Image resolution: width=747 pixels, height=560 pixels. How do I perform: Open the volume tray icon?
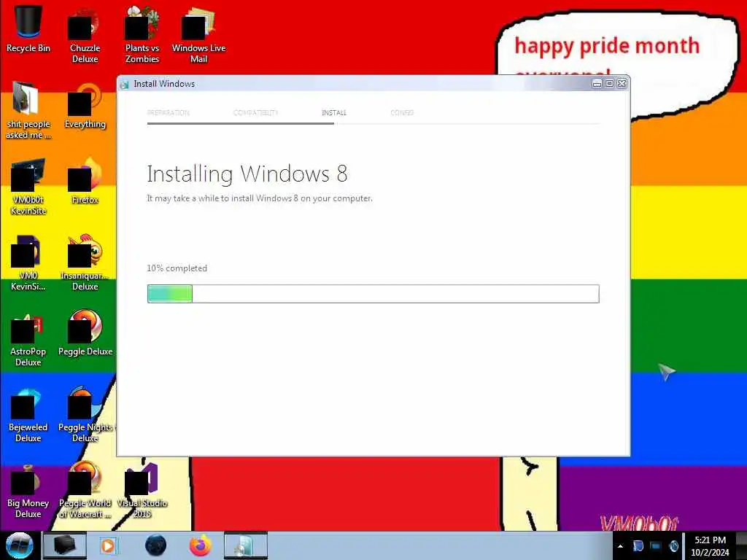tap(673, 545)
